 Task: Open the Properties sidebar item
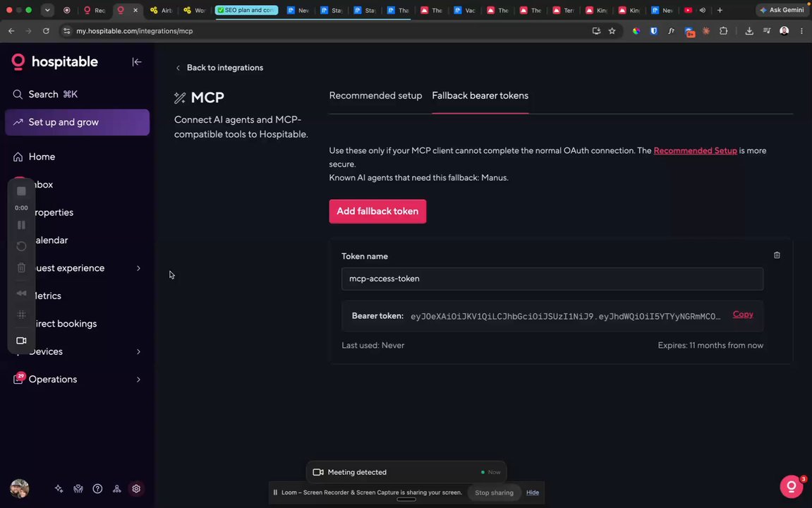point(54,212)
